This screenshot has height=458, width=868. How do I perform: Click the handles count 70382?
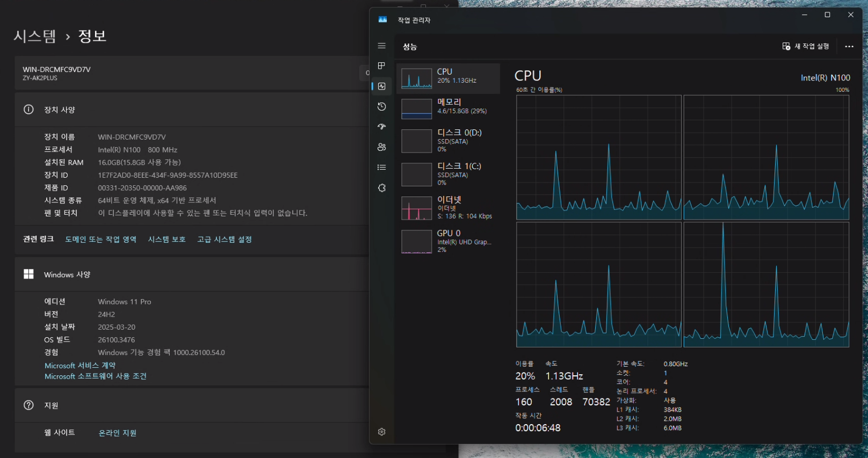(x=596, y=402)
